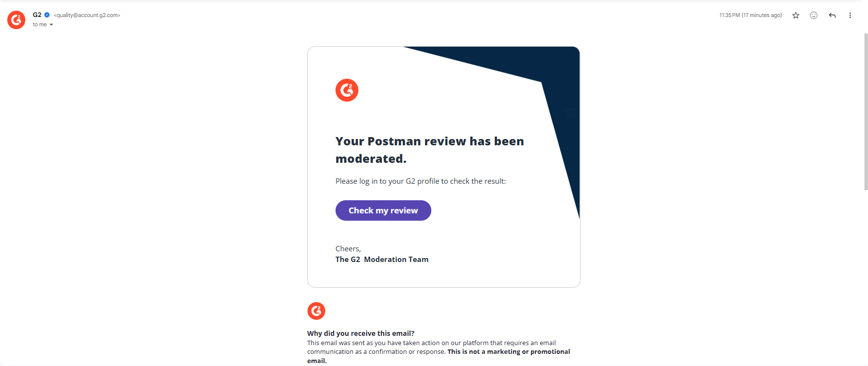Click the quality@account.g2.com sender address

click(87, 16)
